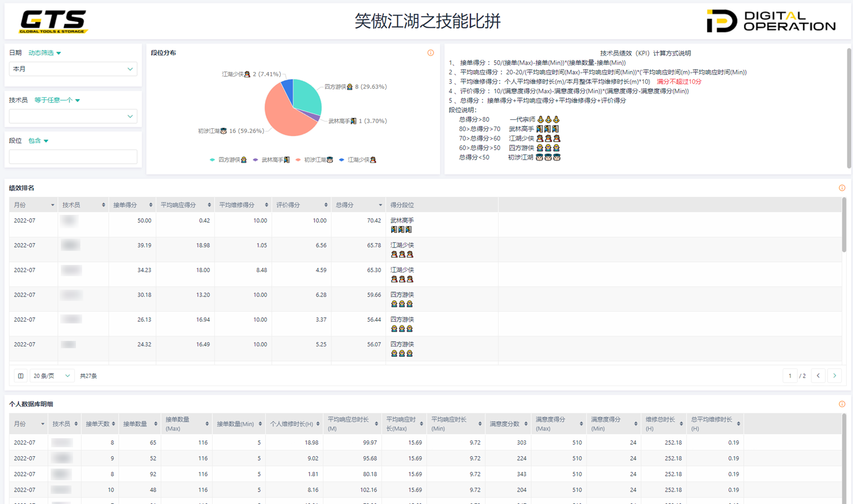Go to next page of 绩效排名 table
This screenshot has height=504, width=853.
(834, 376)
